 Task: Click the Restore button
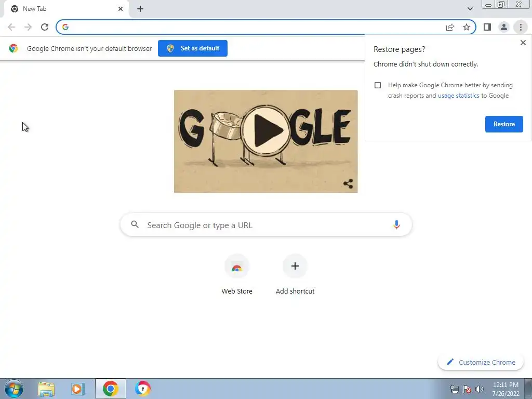click(x=504, y=124)
